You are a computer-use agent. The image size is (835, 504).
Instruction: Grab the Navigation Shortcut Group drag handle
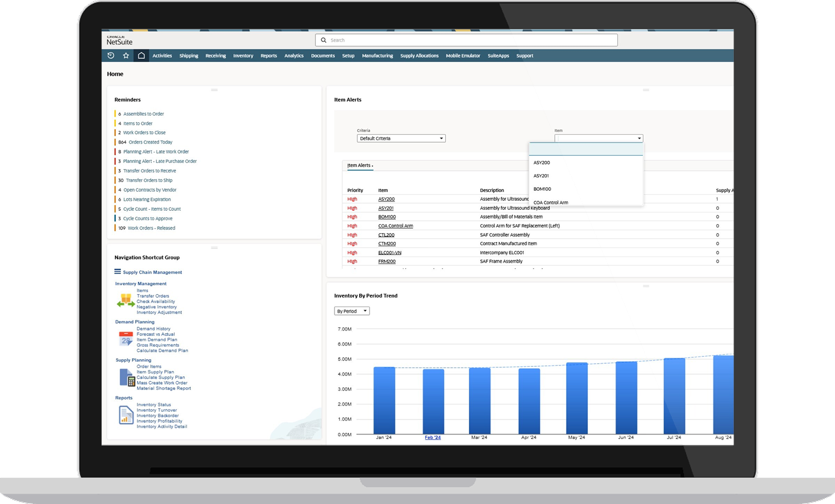pyautogui.click(x=214, y=248)
